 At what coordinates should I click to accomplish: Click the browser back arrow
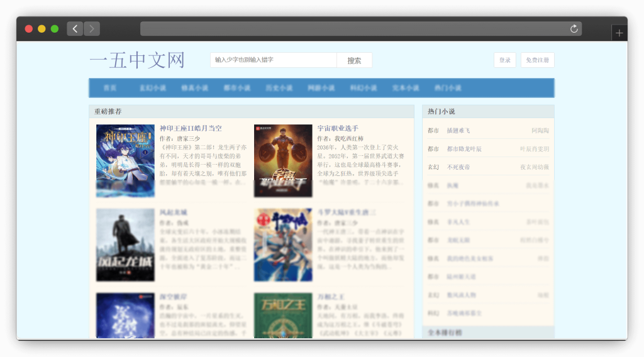click(75, 29)
